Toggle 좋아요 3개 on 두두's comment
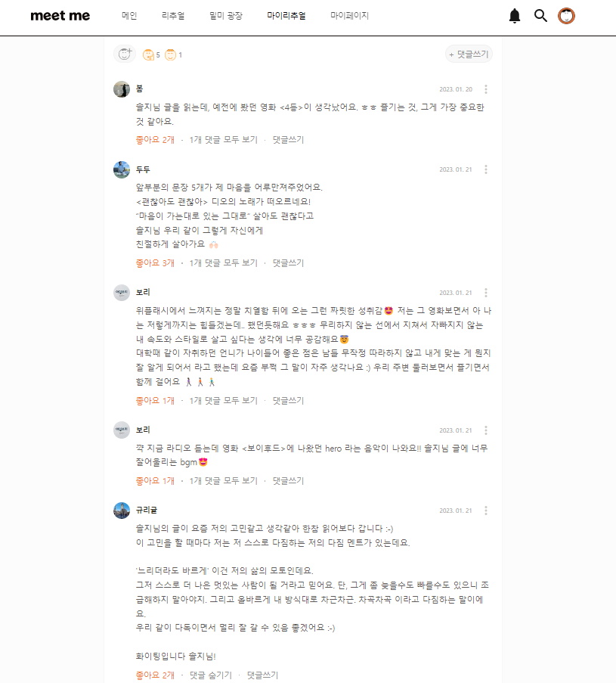The image size is (616, 683). click(x=155, y=263)
